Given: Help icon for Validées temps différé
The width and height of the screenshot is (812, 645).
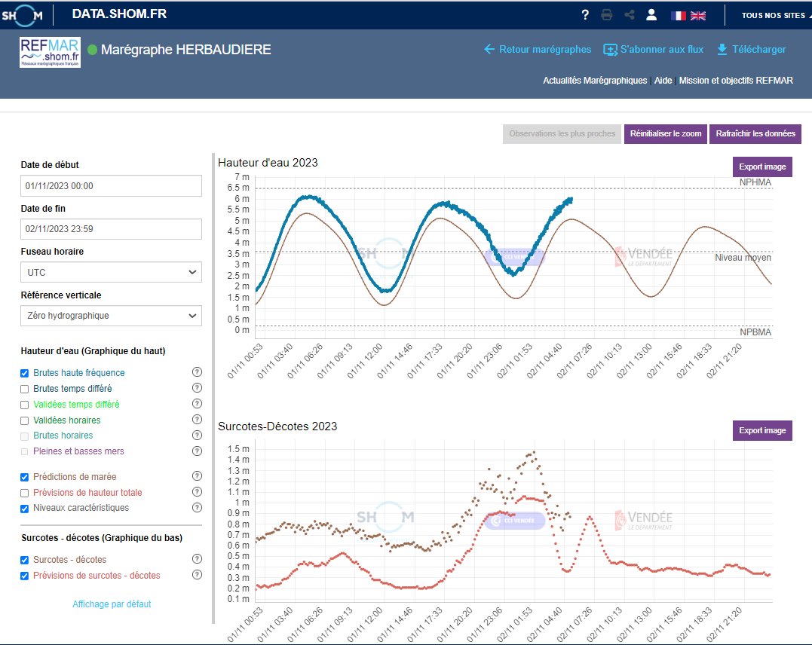Looking at the screenshot, I should (x=197, y=404).
